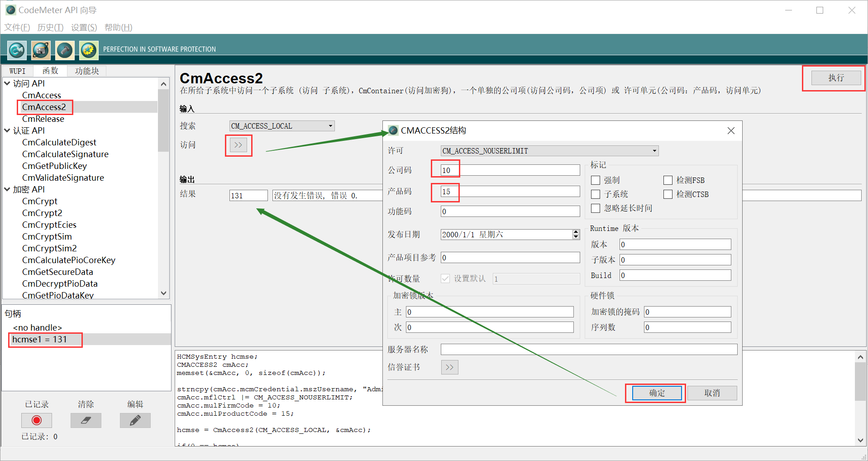Click the yellow gear toolbar icon

pos(89,50)
